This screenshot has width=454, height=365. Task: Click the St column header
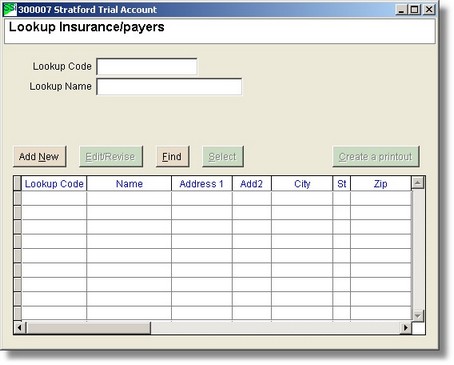pyautogui.click(x=342, y=184)
